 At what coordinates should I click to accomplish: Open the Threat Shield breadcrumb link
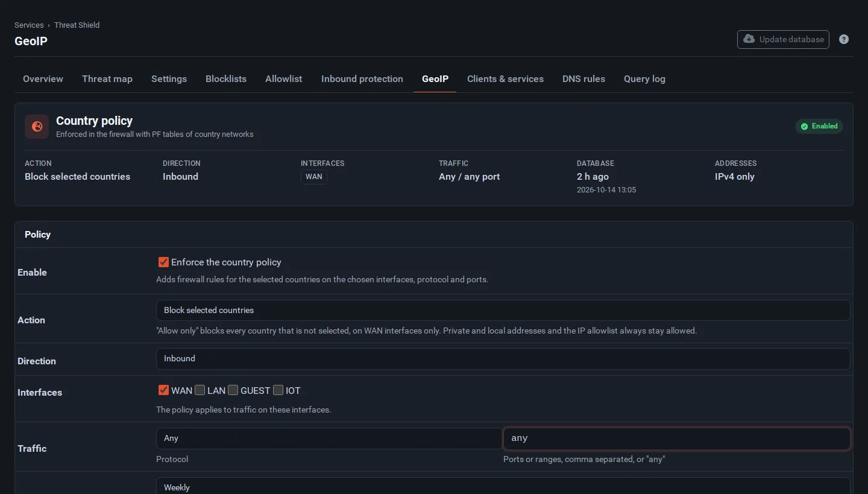tap(77, 25)
